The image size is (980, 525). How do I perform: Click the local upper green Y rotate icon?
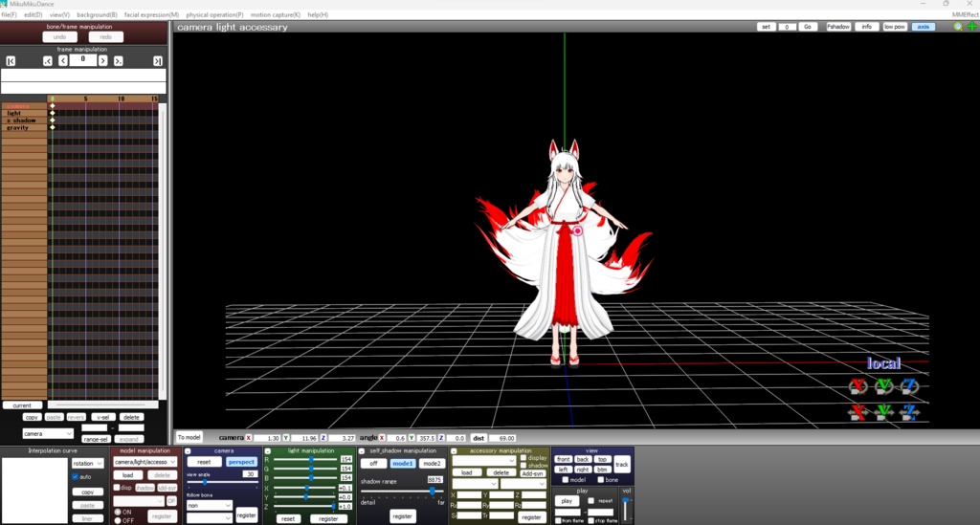click(x=883, y=386)
